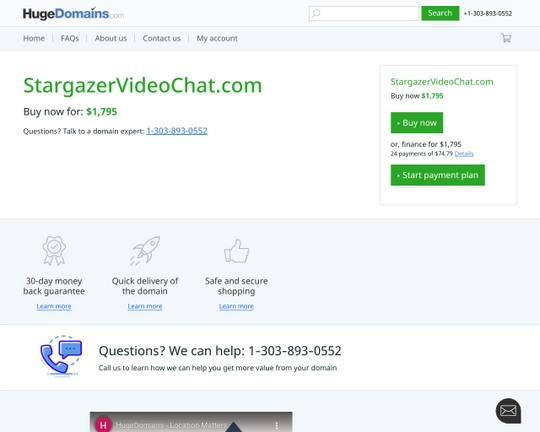Click the HugeDomains logo
Screen dimensions: 540x432
pyautogui.click(x=73, y=14)
